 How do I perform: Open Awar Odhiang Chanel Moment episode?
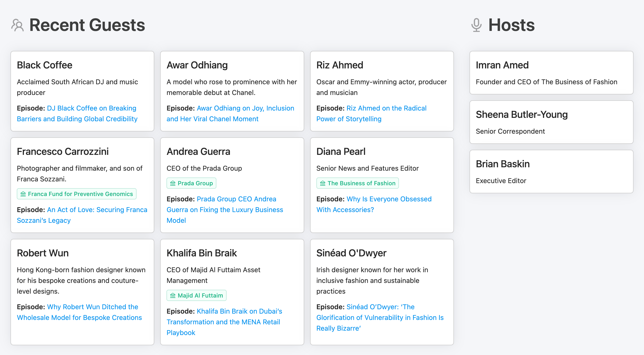point(245,108)
